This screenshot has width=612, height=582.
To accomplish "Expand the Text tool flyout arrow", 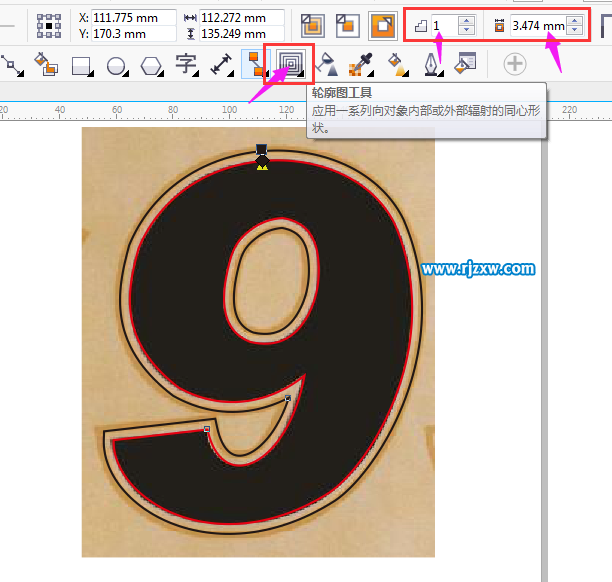I will [196, 74].
